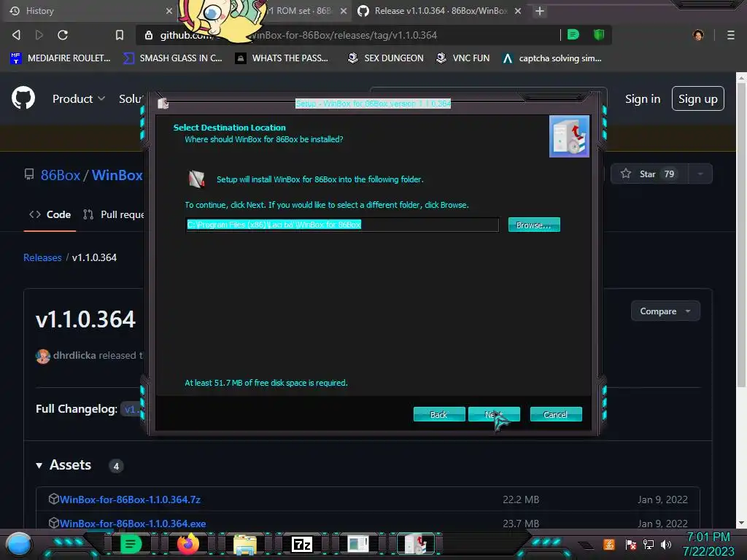This screenshot has height=560, width=747.
Task: Click the browser forward arrow
Action: 39,35
